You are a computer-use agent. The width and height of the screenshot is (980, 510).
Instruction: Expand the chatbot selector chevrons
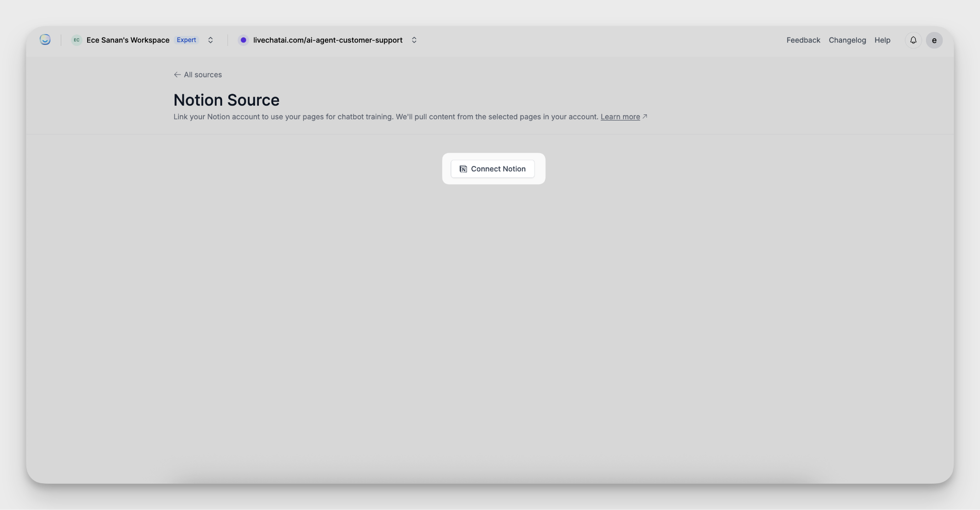point(414,40)
